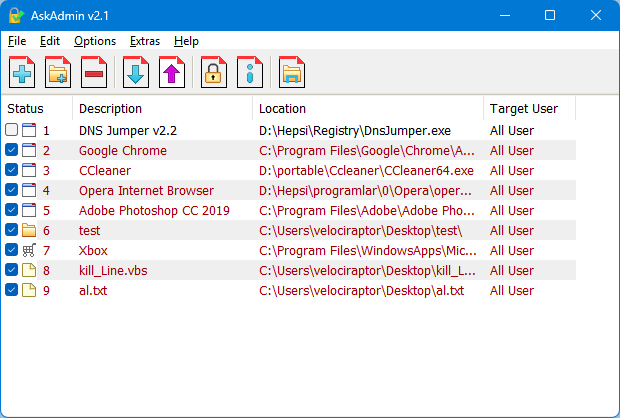Select the 'test' description entry
This screenshot has height=418, width=620.
pos(89,231)
